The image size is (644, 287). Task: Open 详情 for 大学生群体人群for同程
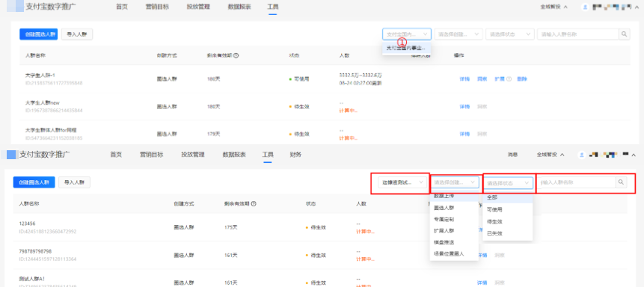[x=464, y=135]
